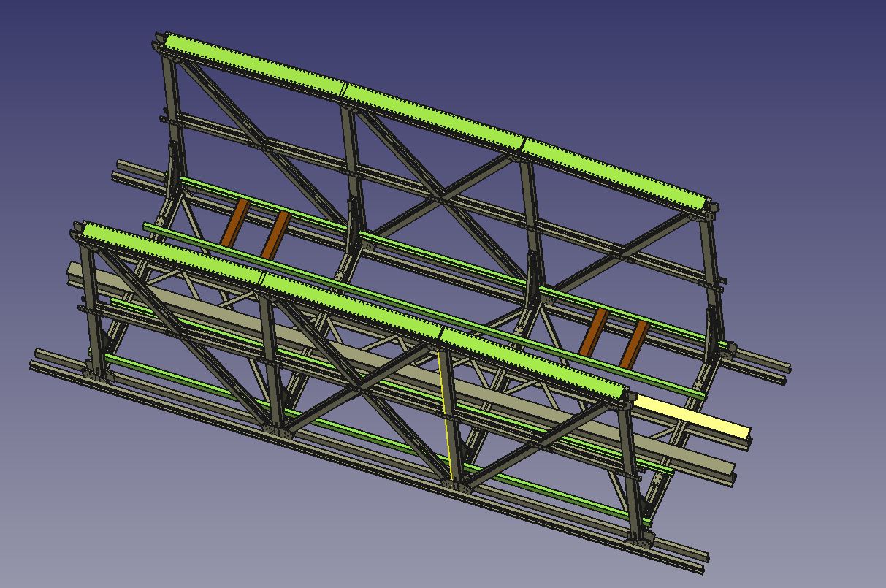Select rear truss middle green top chord

point(431,115)
